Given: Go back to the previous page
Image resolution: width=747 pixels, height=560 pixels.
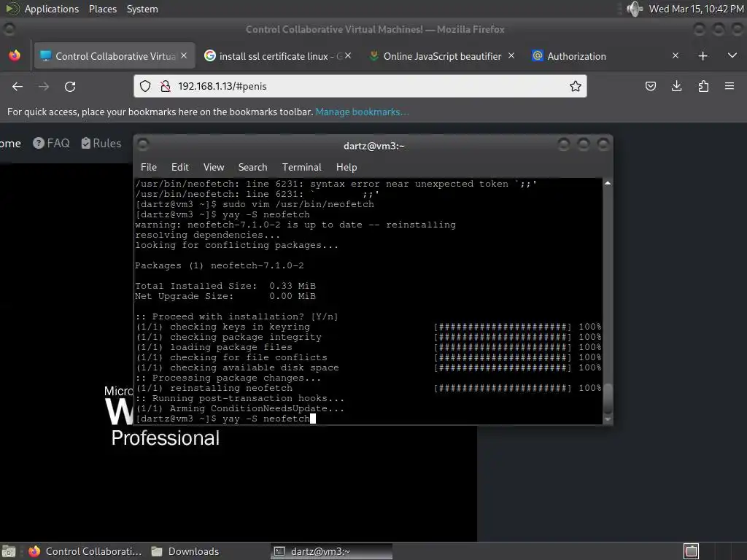Looking at the screenshot, I should pyautogui.click(x=18, y=86).
